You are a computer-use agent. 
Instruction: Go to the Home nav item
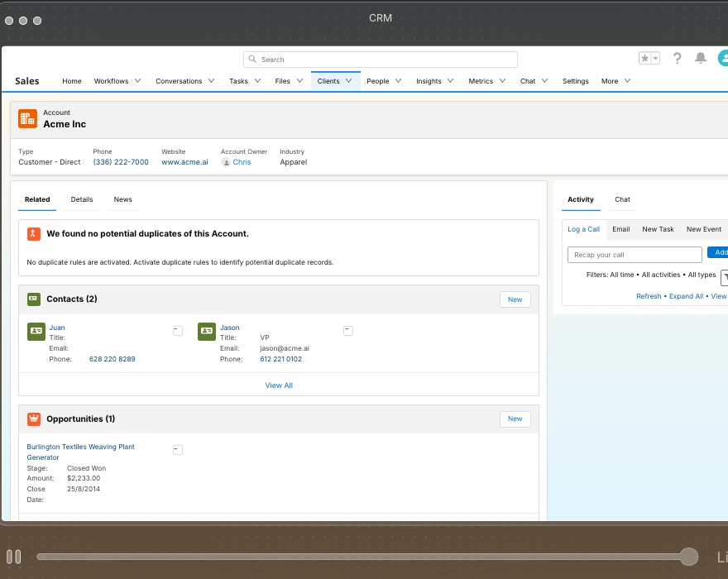[x=71, y=81]
